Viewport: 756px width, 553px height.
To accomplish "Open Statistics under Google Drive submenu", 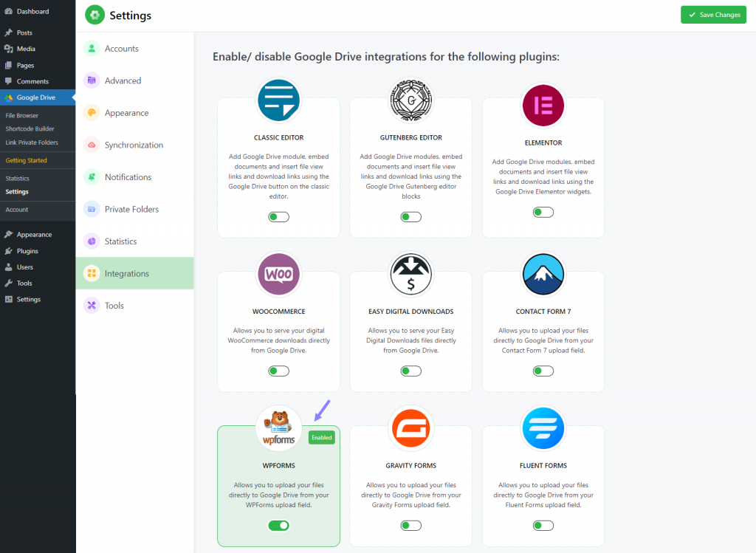I will tap(18, 178).
